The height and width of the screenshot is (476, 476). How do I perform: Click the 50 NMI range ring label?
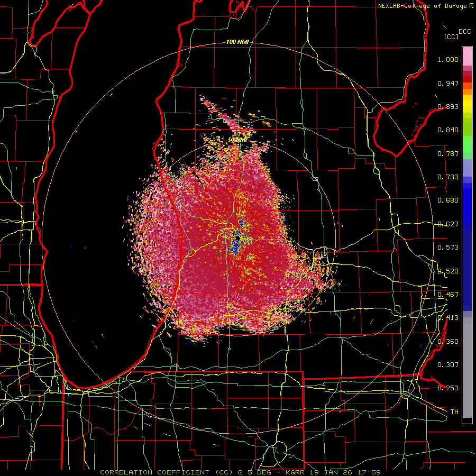237,140
